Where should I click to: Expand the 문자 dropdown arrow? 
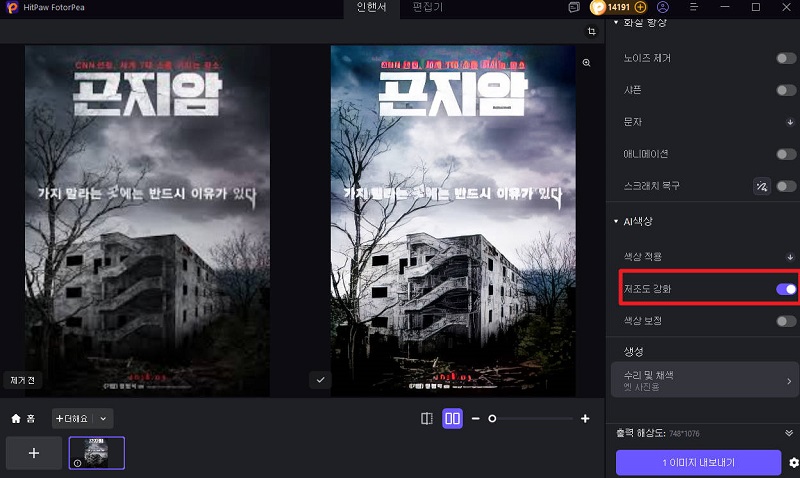[x=790, y=122]
